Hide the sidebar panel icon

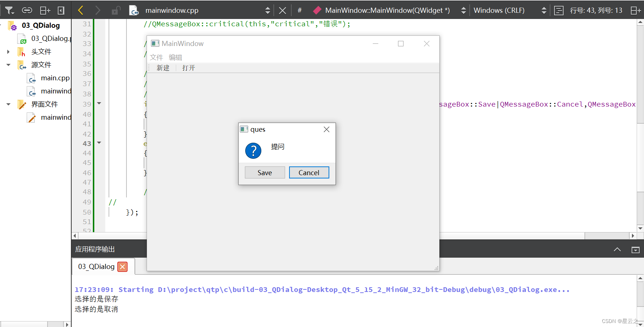61,11
